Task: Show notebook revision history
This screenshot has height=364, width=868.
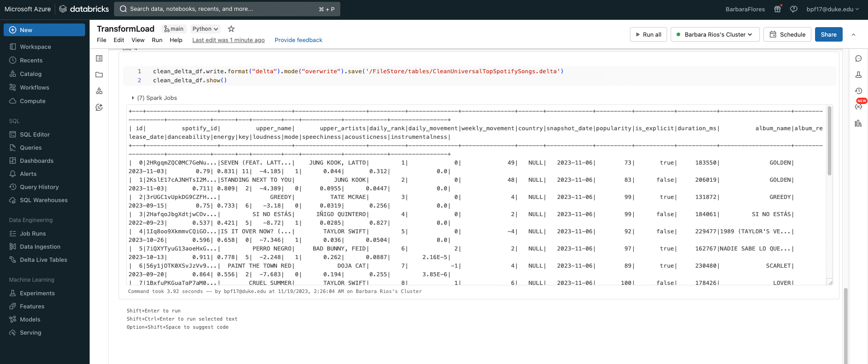Action: click(858, 91)
